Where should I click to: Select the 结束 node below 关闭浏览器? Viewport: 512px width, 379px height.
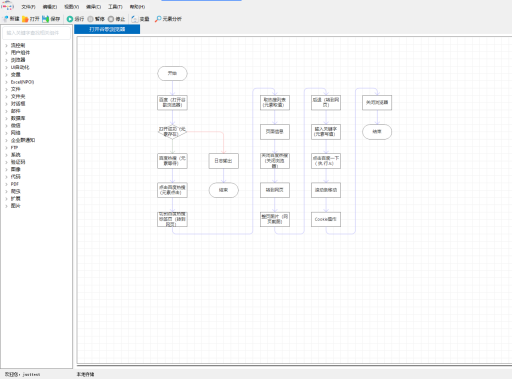(x=377, y=132)
